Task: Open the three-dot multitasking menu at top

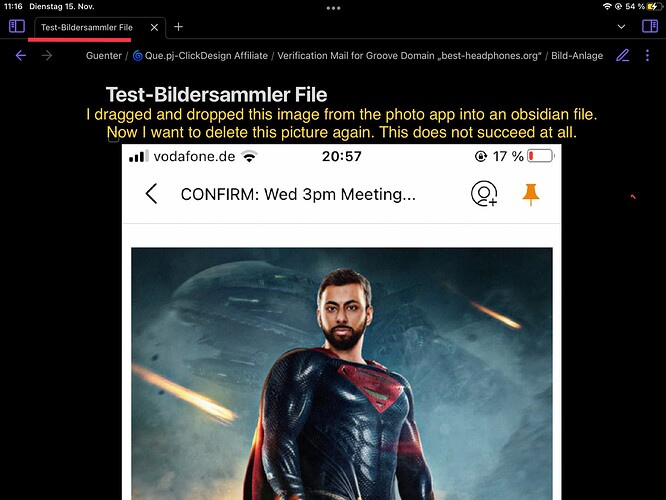Action: coord(333,8)
